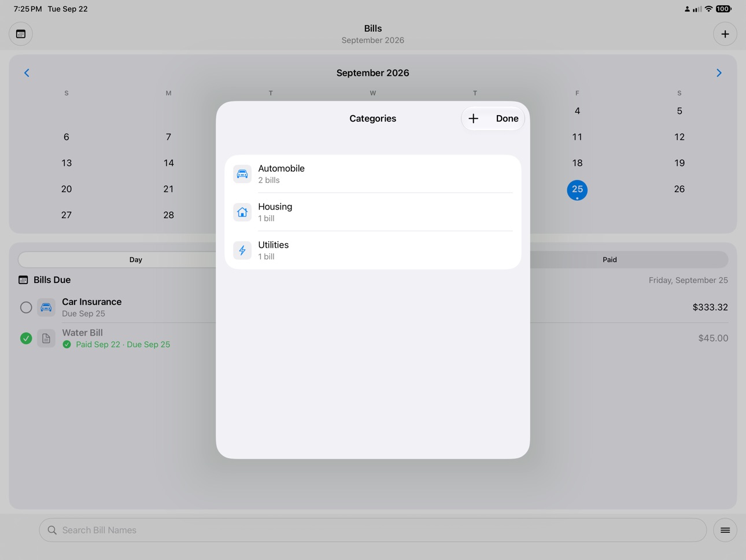
Task: Click the Water Bill name
Action: tap(83, 333)
